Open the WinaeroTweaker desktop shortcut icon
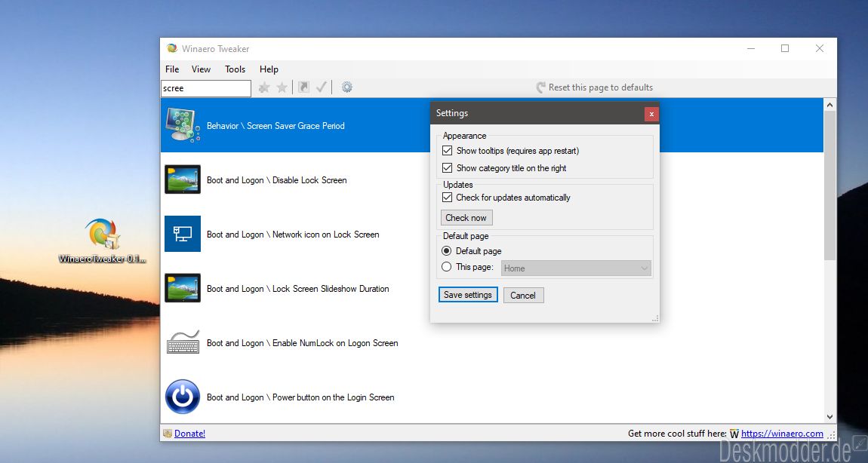This screenshot has width=868, height=463. click(x=103, y=234)
